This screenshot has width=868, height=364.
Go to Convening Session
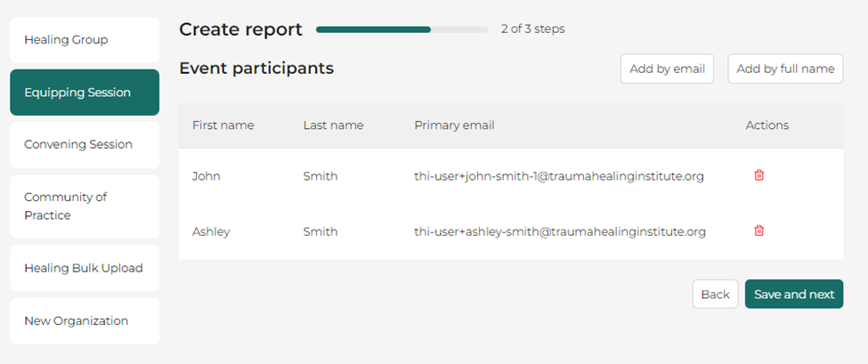click(85, 145)
